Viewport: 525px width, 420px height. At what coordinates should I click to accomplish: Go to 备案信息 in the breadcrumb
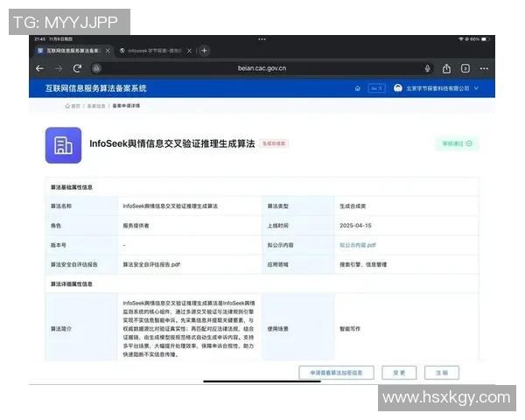click(96, 106)
